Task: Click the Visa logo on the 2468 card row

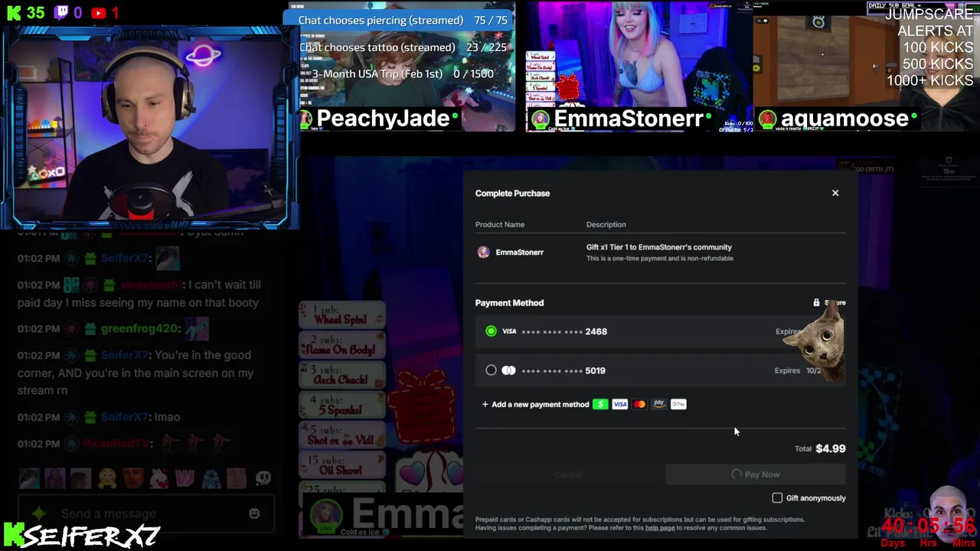Action: 509,331
